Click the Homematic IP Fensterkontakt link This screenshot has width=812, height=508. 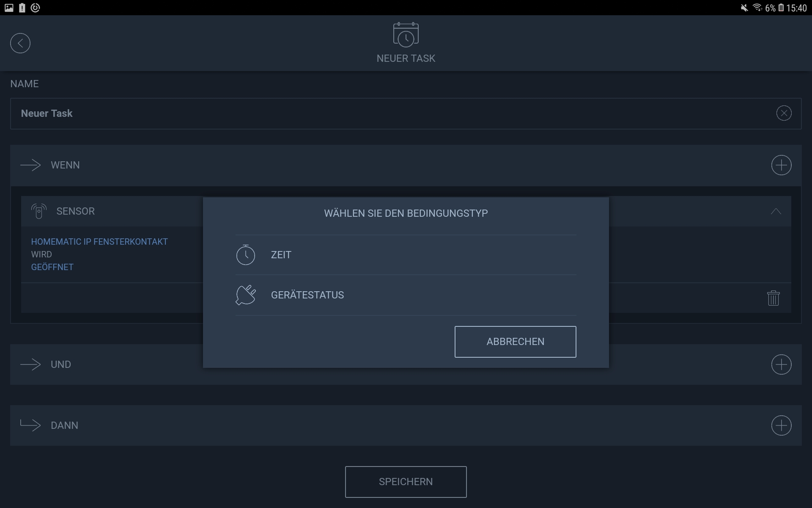point(99,242)
